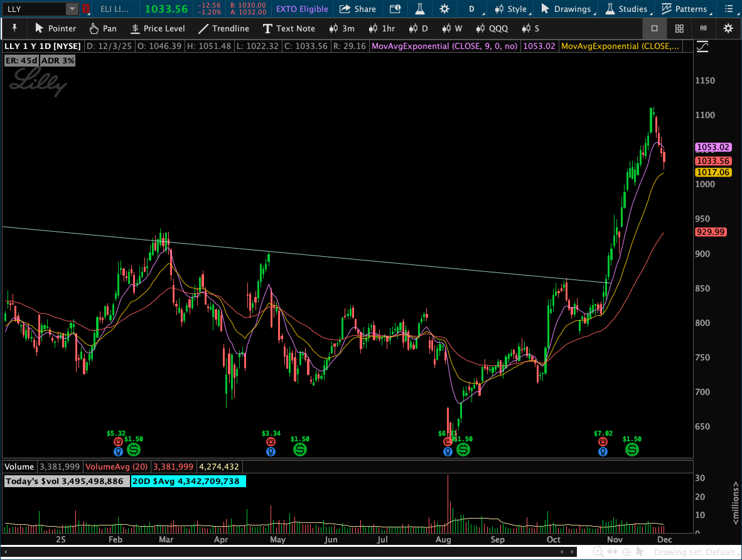
Task: Open the list menu icon at top right
Action: 729,9
